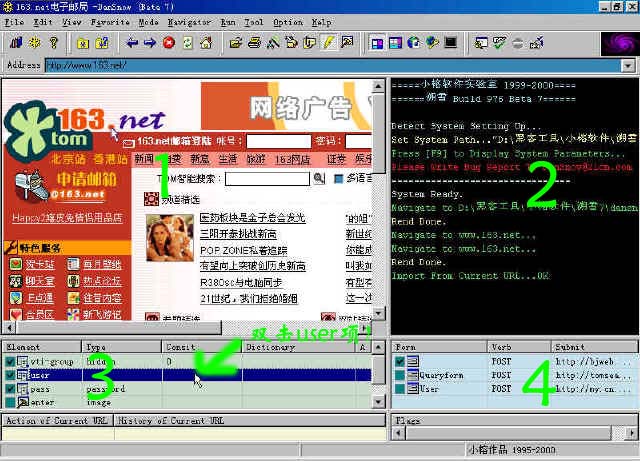Screen dimensions: 640x461
Task: Click the browser pane scroll-down arrow
Action: 378,313
